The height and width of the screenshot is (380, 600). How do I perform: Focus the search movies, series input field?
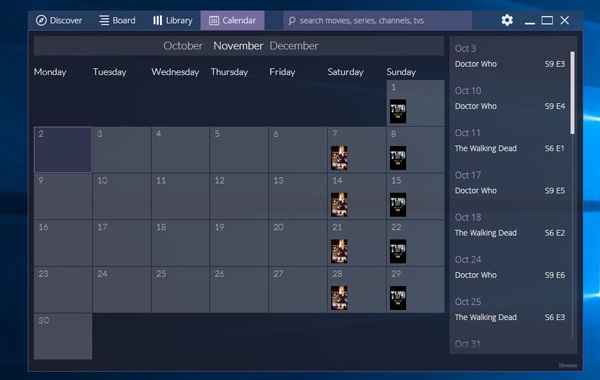[377, 20]
